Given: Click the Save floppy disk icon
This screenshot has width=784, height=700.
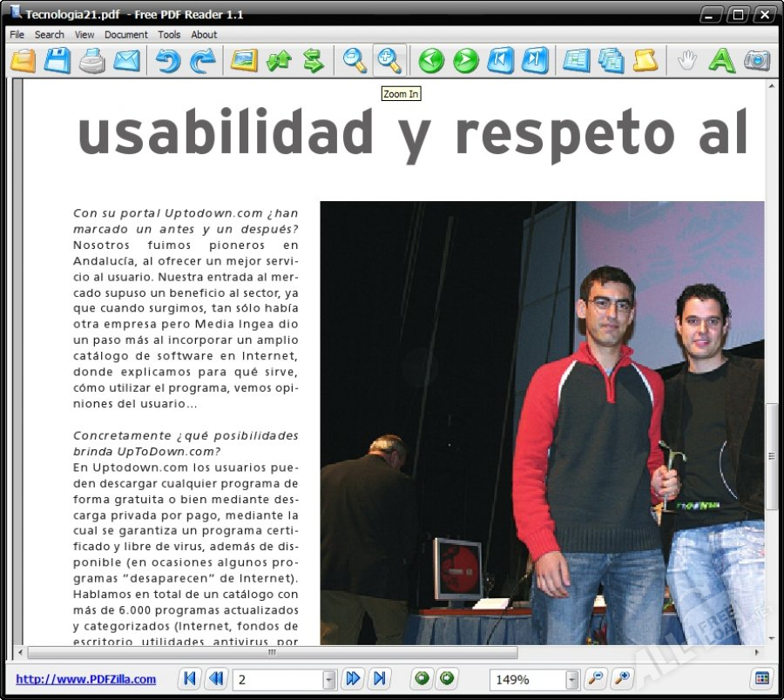Looking at the screenshot, I should coord(57,60).
